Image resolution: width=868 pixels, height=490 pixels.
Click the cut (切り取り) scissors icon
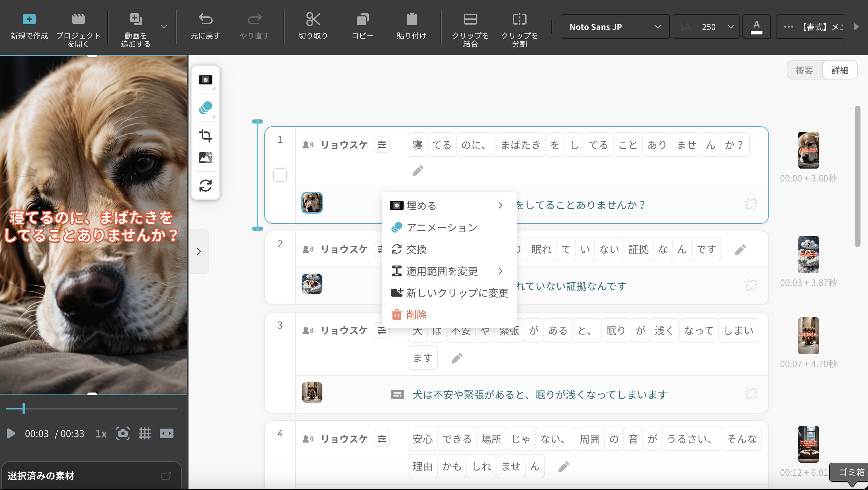[313, 20]
